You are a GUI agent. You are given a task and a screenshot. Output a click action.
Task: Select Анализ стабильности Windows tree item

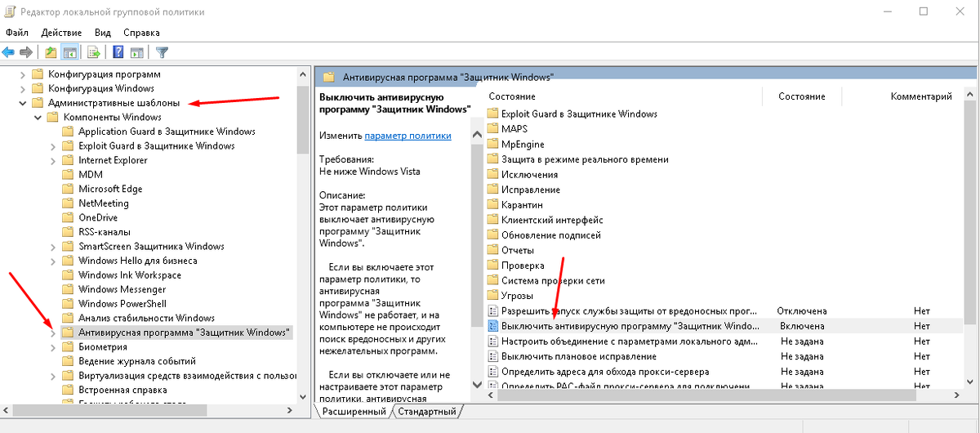146,318
